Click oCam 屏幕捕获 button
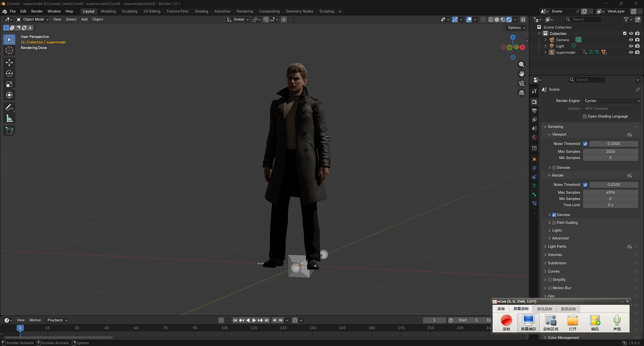This screenshot has width=644, height=346. coord(528,322)
